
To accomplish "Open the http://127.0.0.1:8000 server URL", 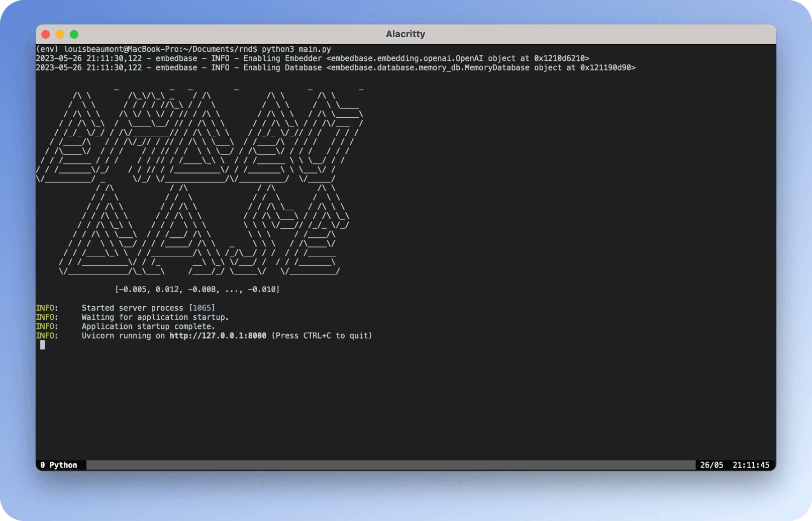I will (x=218, y=335).
